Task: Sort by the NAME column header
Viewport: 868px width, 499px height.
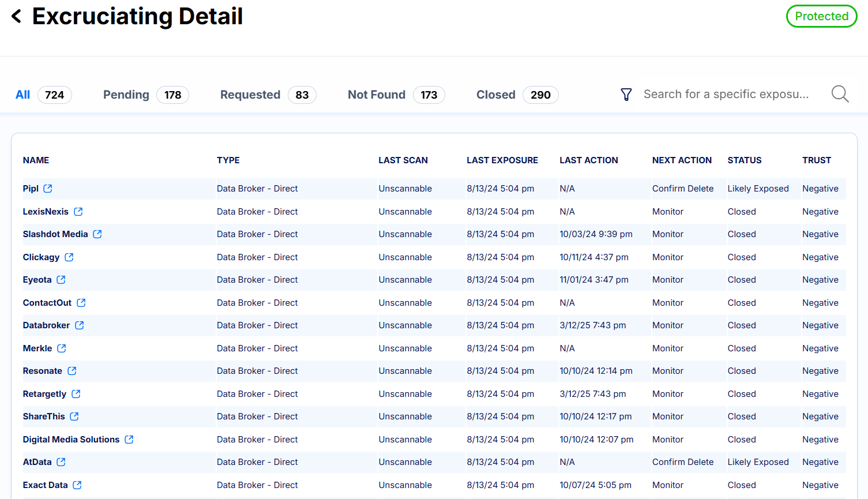Action: 36,160
